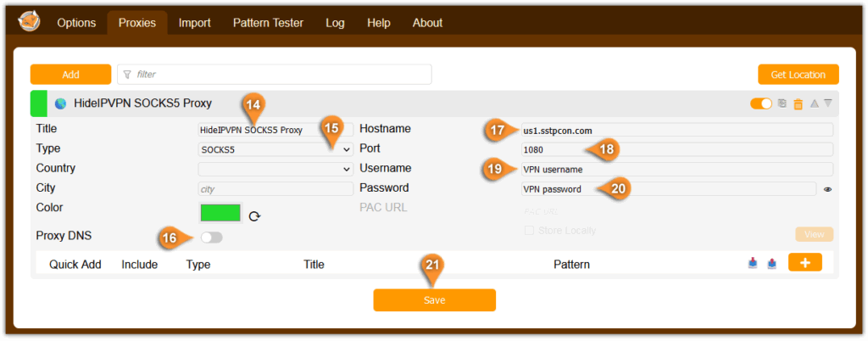Duplicate the HideIPVPN proxy via copy icon

pyautogui.click(x=782, y=103)
